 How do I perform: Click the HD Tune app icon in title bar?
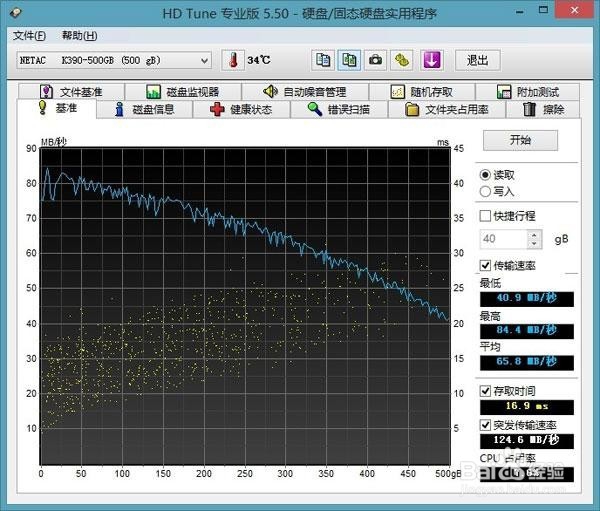click(16, 13)
